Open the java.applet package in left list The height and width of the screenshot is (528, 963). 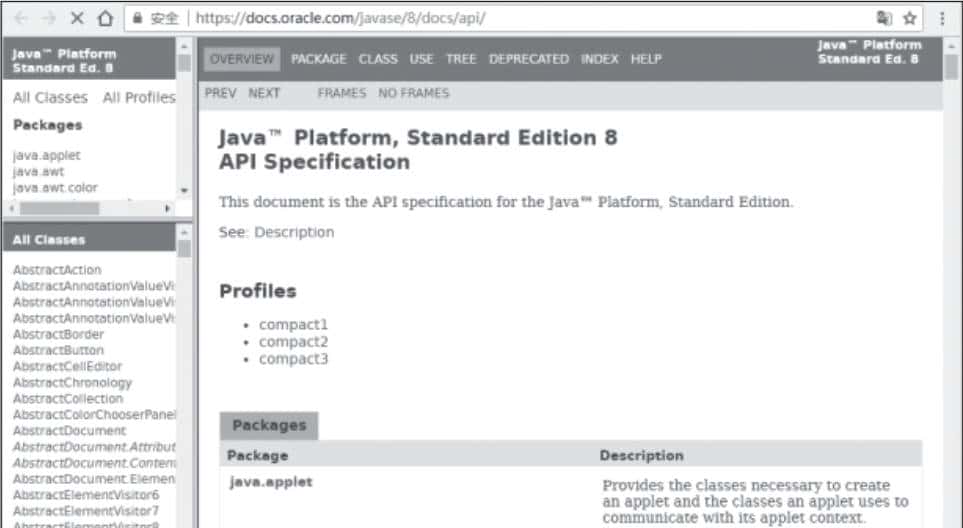tap(47, 155)
